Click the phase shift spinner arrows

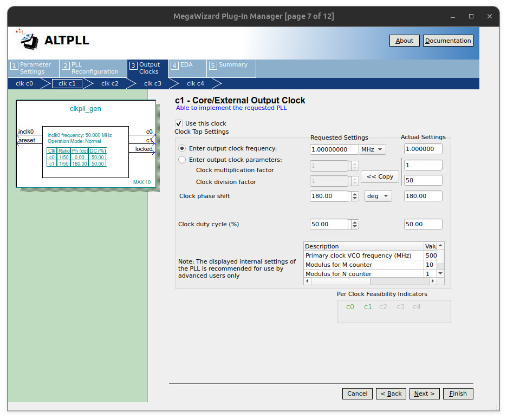coord(355,196)
